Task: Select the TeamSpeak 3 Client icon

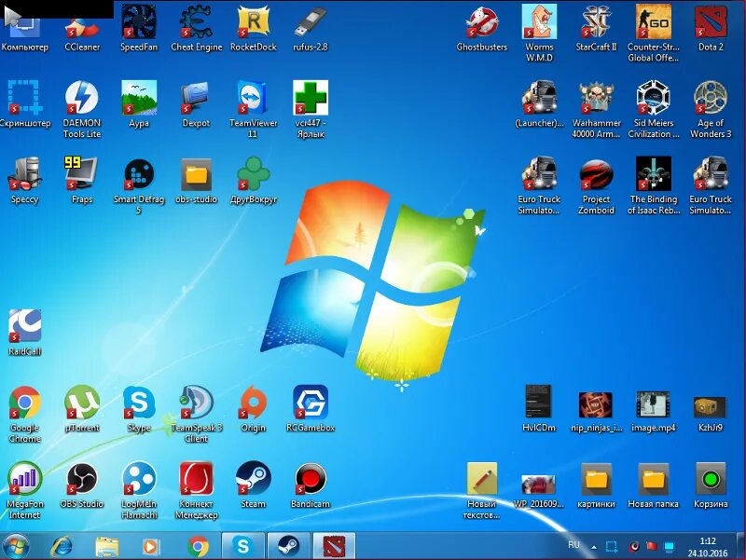Action: pyautogui.click(x=196, y=414)
